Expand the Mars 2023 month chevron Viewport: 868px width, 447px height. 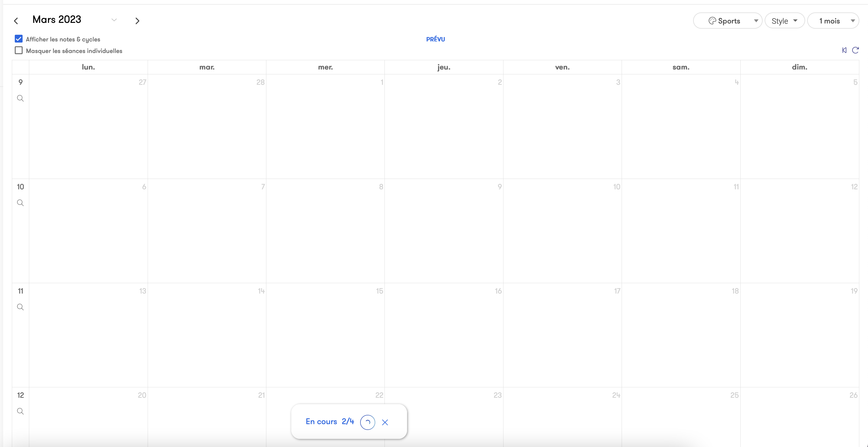click(114, 20)
